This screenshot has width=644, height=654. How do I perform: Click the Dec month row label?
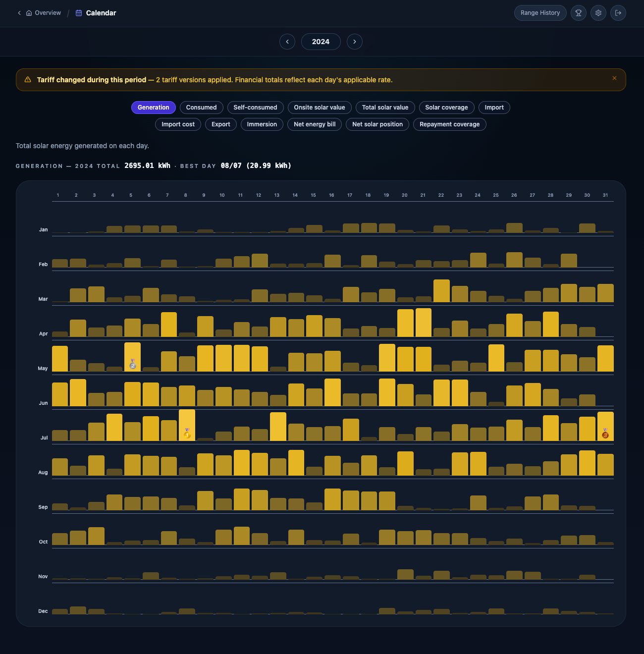pos(43,611)
